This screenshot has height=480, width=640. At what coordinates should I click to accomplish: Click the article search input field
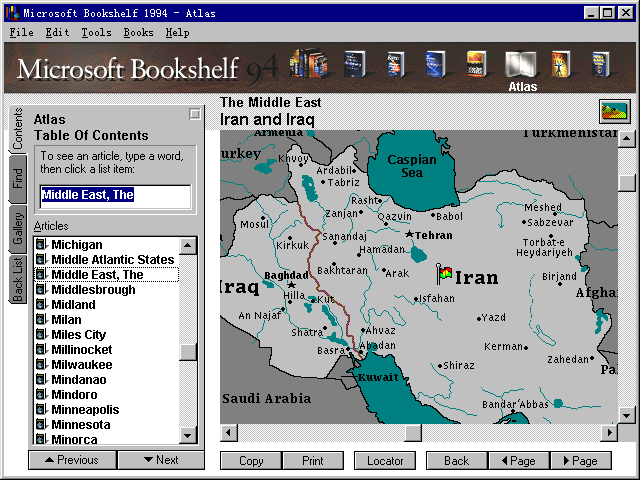click(x=115, y=196)
